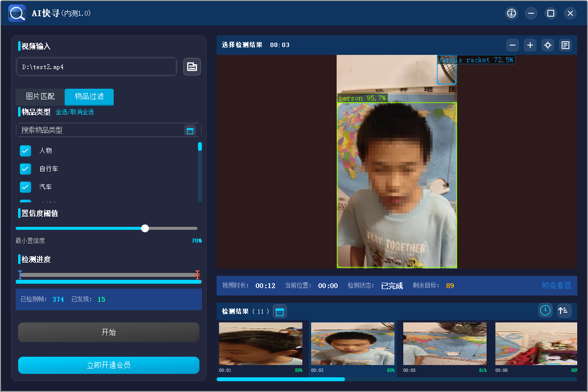Click the current position value 00:00
Viewport: 588px width, 392px height.
point(328,286)
